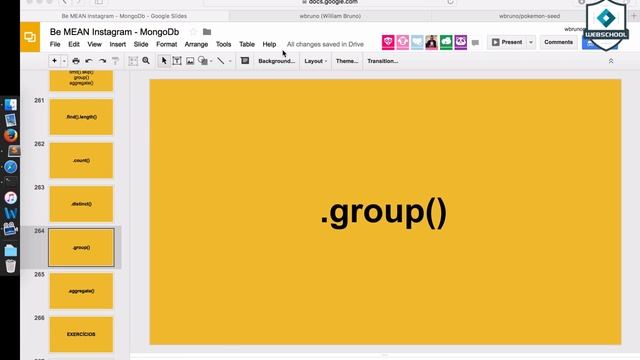Select slide 265 aggregate() thumbnail
The image size is (640, 360).
click(x=81, y=291)
